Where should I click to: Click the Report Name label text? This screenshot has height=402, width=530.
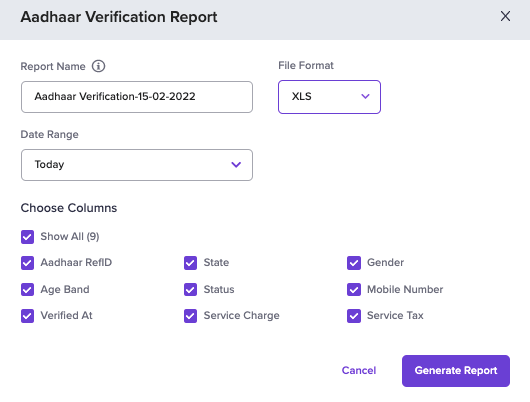coord(53,66)
